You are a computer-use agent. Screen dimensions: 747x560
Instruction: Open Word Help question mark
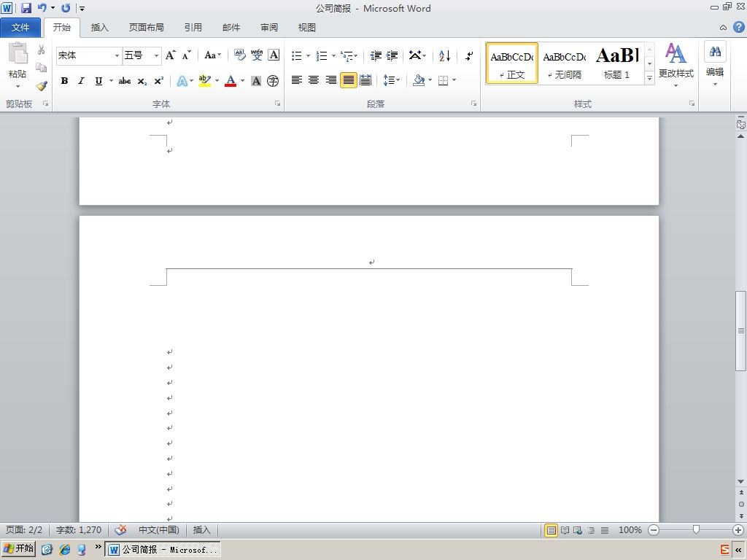coord(738,27)
